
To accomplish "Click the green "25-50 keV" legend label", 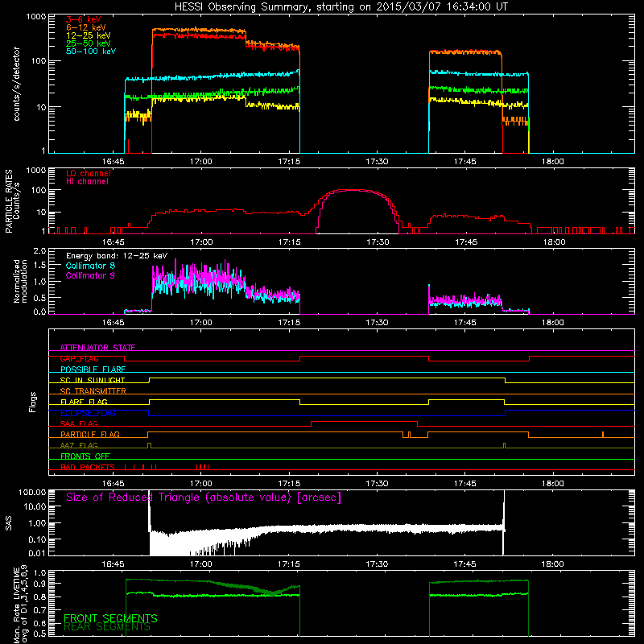I will [x=88, y=43].
